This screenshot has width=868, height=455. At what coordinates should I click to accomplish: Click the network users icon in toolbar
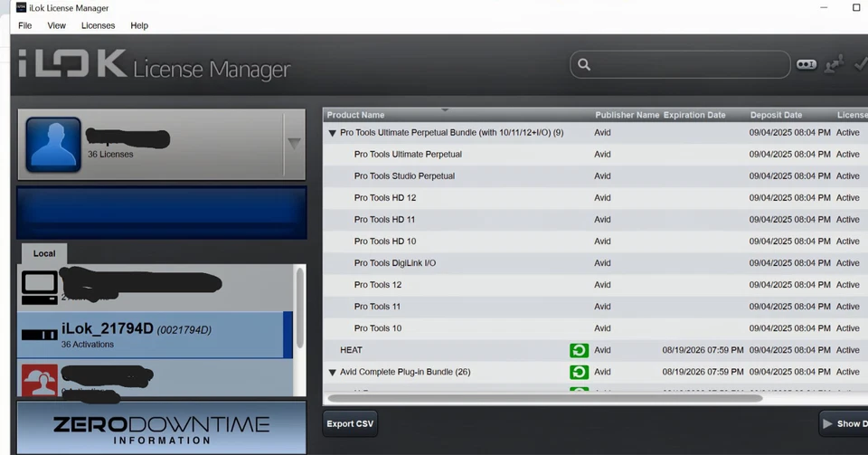835,64
